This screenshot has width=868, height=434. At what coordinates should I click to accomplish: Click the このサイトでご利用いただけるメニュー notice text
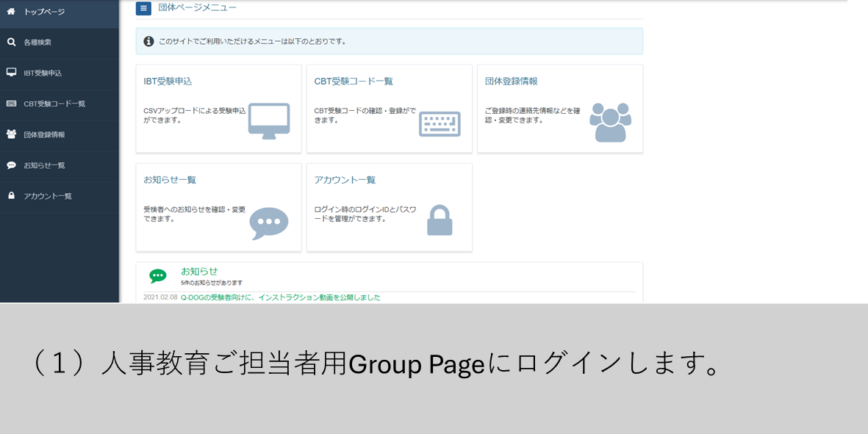point(252,41)
